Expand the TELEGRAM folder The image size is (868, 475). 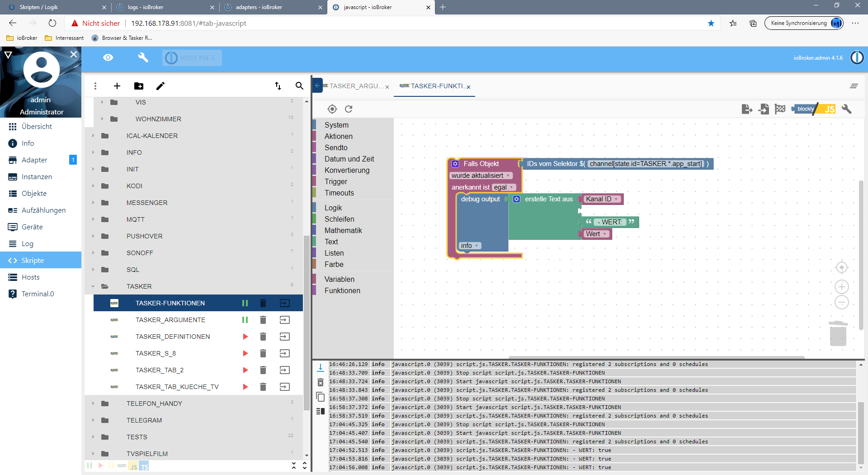coord(93,420)
